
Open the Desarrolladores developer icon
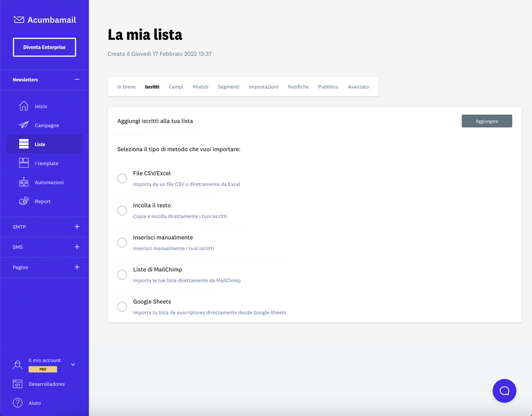click(17, 384)
